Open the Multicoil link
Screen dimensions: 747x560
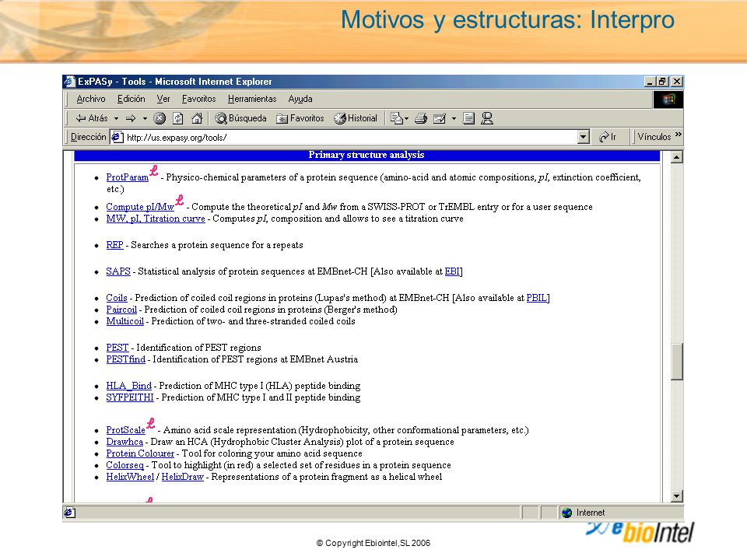[x=124, y=321]
